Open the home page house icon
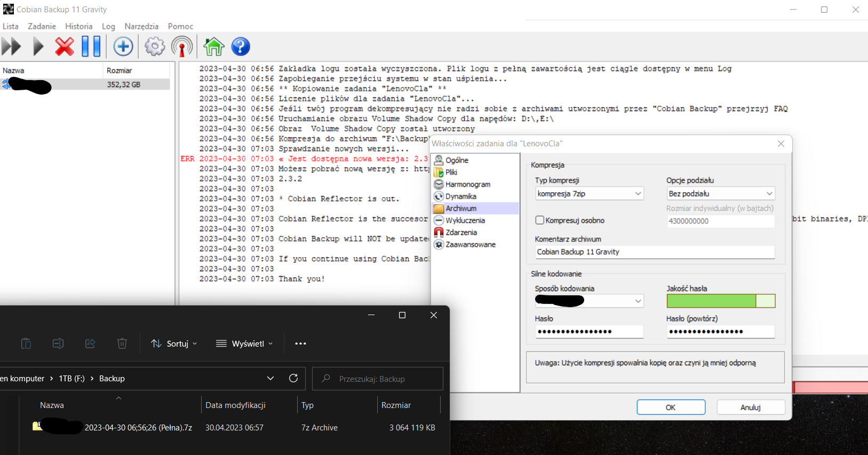Viewport: 868px width, 455px height. pos(214,46)
